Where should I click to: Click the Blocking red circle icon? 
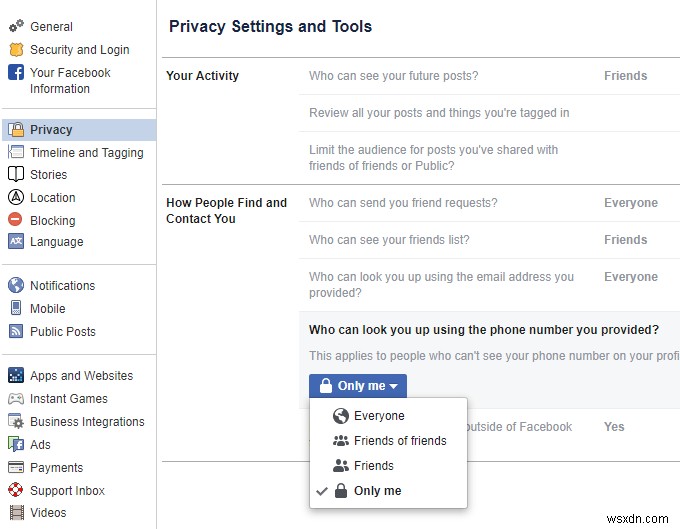(15, 219)
